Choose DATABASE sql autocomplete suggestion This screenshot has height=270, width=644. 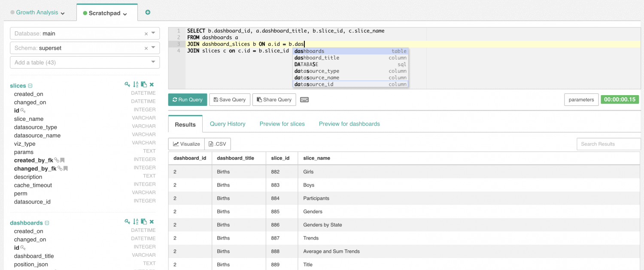[x=350, y=64]
